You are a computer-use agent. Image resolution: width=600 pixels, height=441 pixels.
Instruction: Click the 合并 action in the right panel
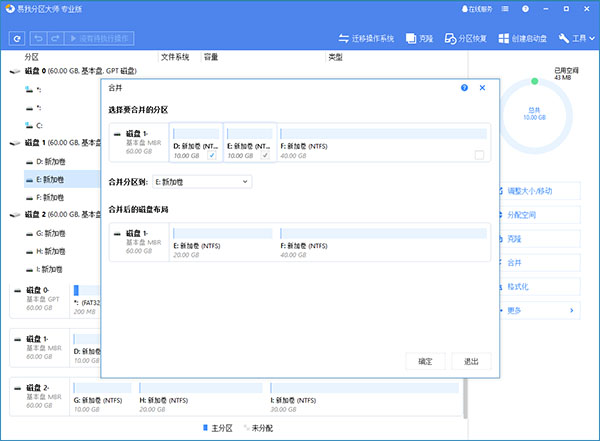(x=540, y=263)
